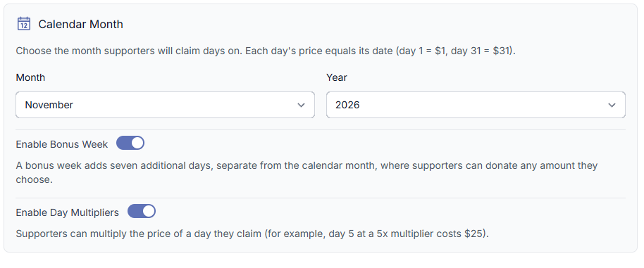
Task: Click the white knob of Day Multipliers switch
Action: (x=148, y=212)
